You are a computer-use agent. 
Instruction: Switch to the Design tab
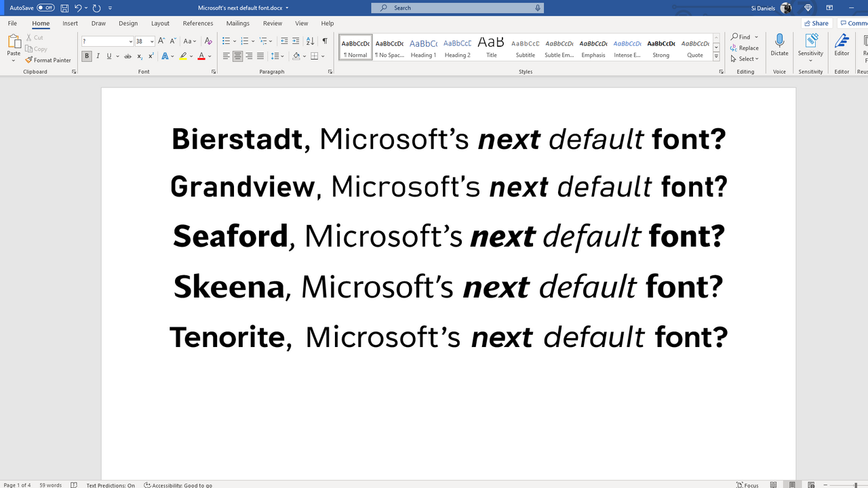pyautogui.click(x=128, y=23)
